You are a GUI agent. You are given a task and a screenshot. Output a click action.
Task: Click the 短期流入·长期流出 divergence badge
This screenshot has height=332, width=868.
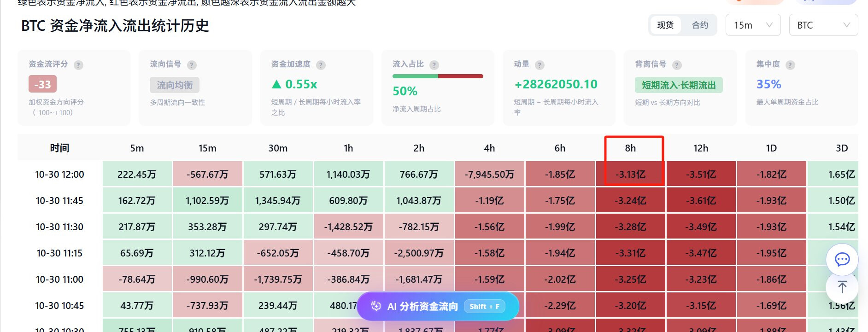click(679, 85)
